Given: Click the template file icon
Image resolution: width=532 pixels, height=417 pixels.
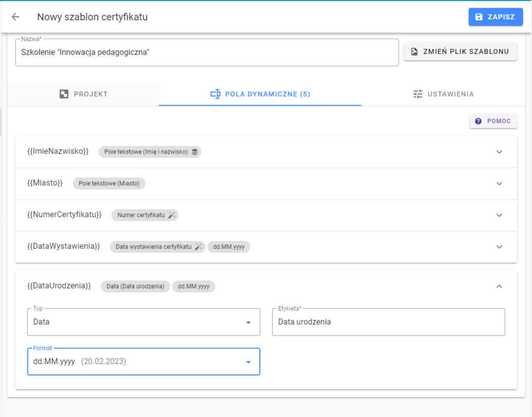Looking at the screenshot, I should tap(414, 51).
